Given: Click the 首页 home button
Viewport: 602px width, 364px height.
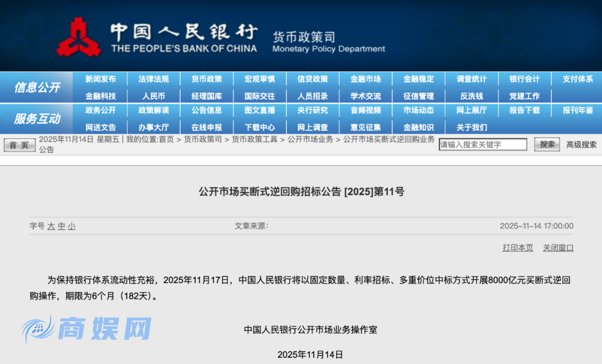Looking at the screenshot, I should pos(18,144).
